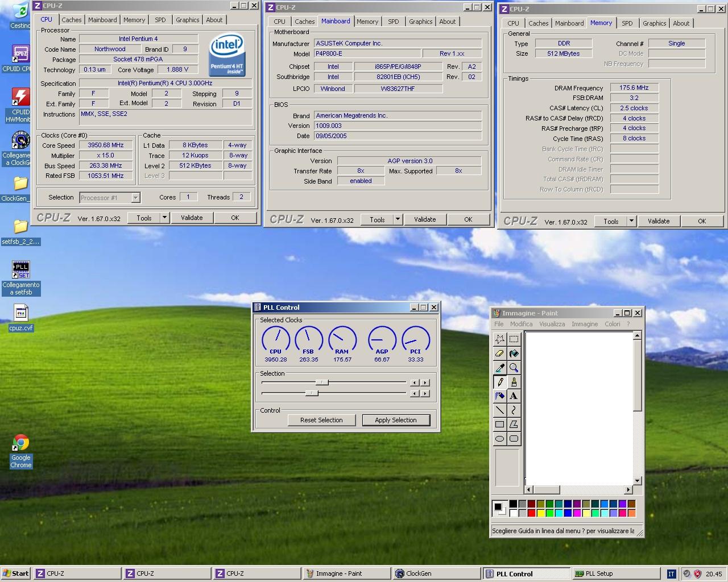The height and width of the screenshot is (582, 728).
Task: Open Tools dropdown arrow in CPU-Z CPU window
Action: click(x=164, y=218)
